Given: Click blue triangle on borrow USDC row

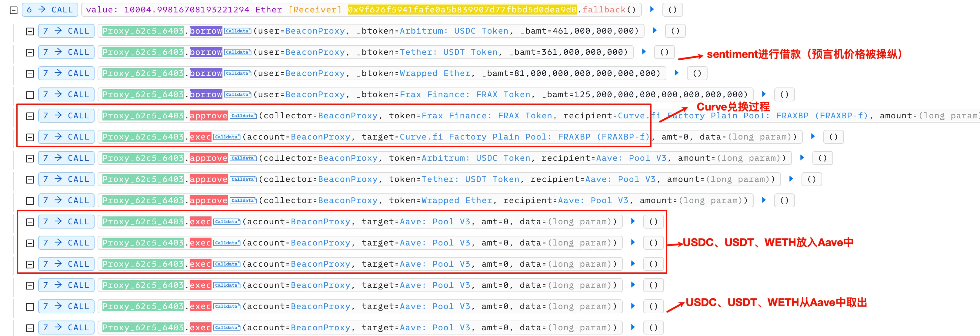Looking at the screenshot, I should tap(655, 30).
